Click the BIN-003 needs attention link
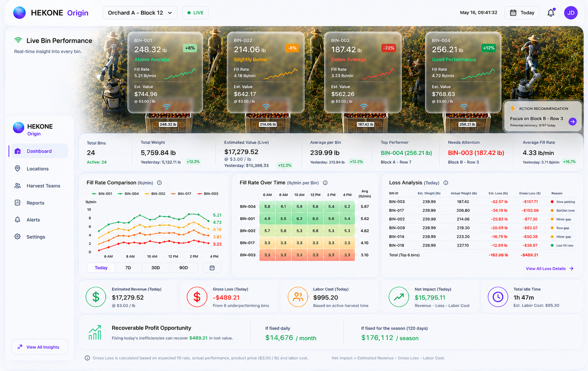 click(x=476, y=153)
